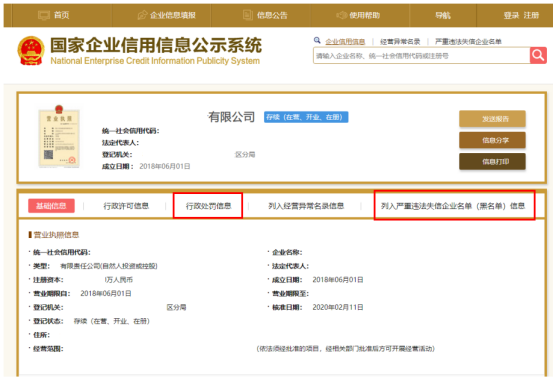This screenshot has width=554, height=382.
Task: Open 企业信息填报 menu item
Action: (x=173, y=15)
